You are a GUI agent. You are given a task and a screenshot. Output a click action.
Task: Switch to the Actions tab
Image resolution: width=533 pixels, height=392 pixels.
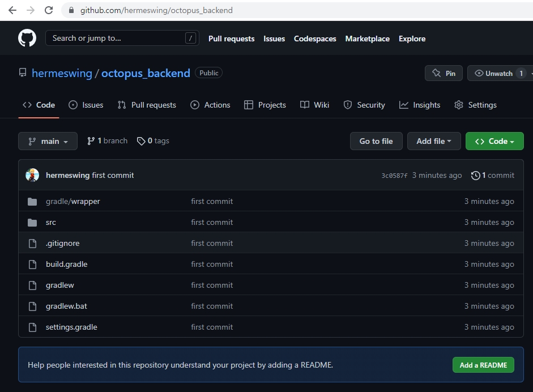click(210, 105)
